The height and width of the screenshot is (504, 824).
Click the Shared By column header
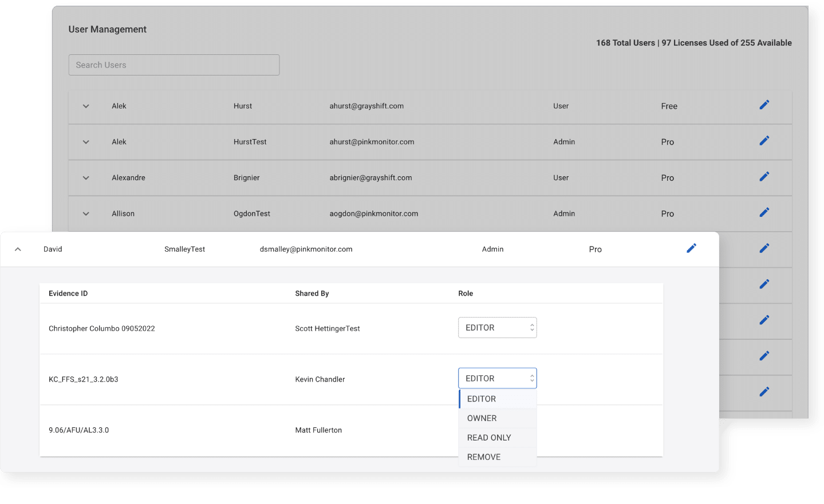[x=312, y=293]
